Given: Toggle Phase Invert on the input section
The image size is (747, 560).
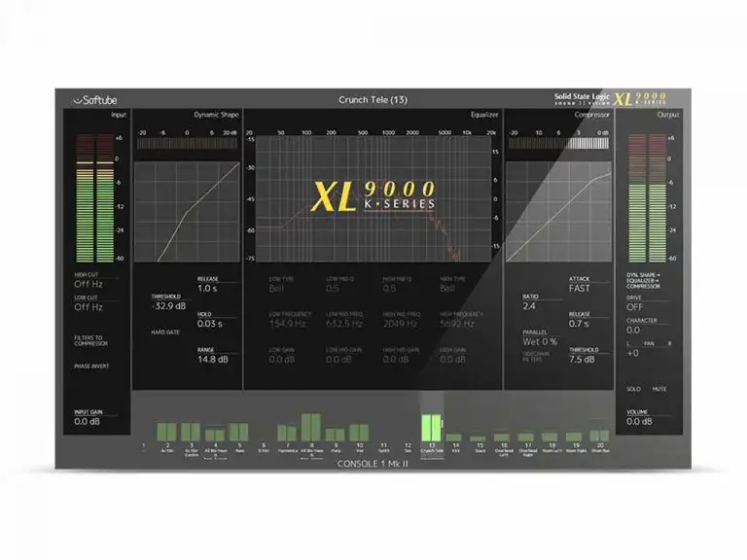Looking at the screenshot, I should click(91, 367).
